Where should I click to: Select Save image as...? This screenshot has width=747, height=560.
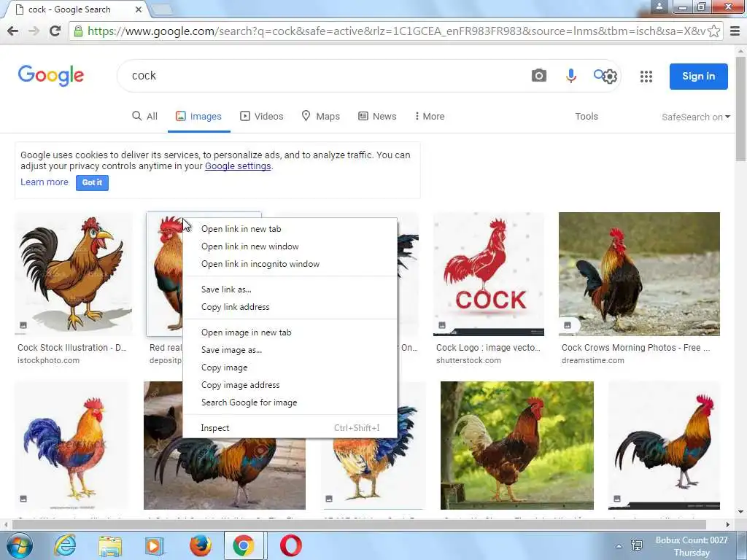pos(290,350)
